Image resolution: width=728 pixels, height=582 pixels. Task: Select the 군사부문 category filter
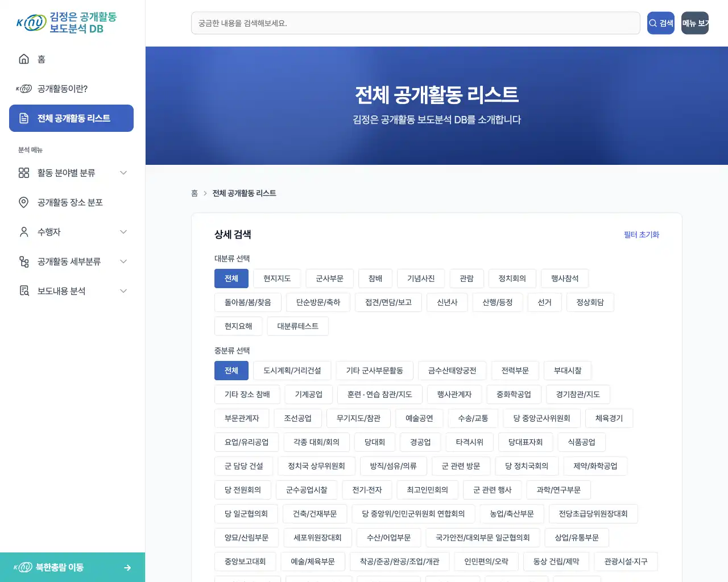330,278
